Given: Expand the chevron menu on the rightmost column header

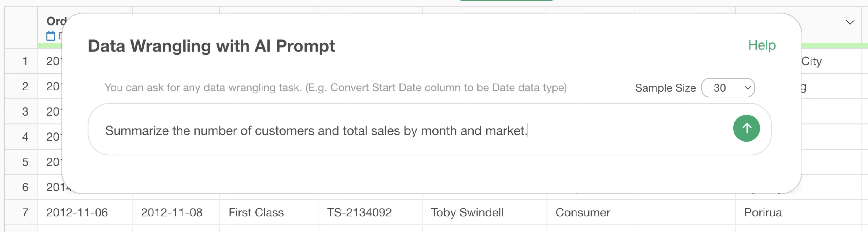Looking at the screenshot, I should 850,22.
